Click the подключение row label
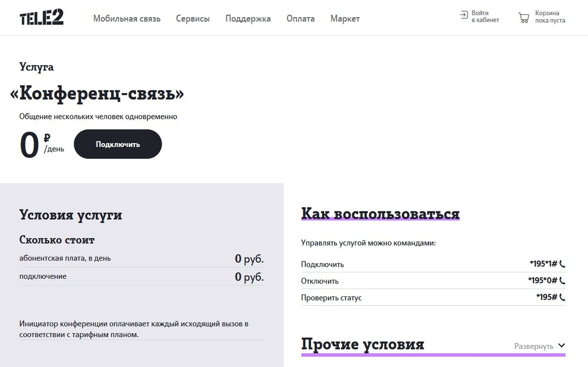588x367 pixels. click(x=43, y=276)
